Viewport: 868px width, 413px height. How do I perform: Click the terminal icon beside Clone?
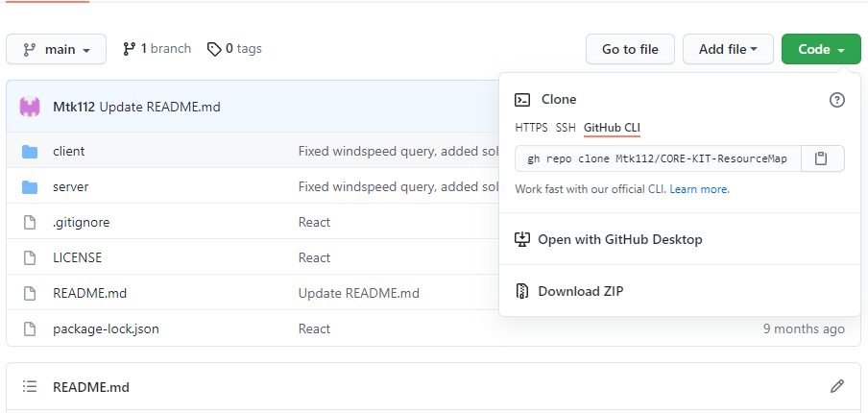pyautogui.click(x=522, y=100)
